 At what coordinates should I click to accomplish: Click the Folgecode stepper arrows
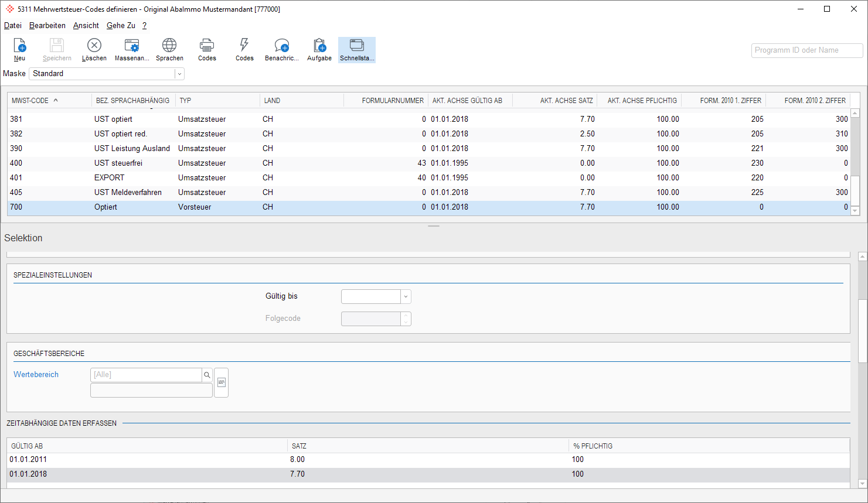(406, 319)
